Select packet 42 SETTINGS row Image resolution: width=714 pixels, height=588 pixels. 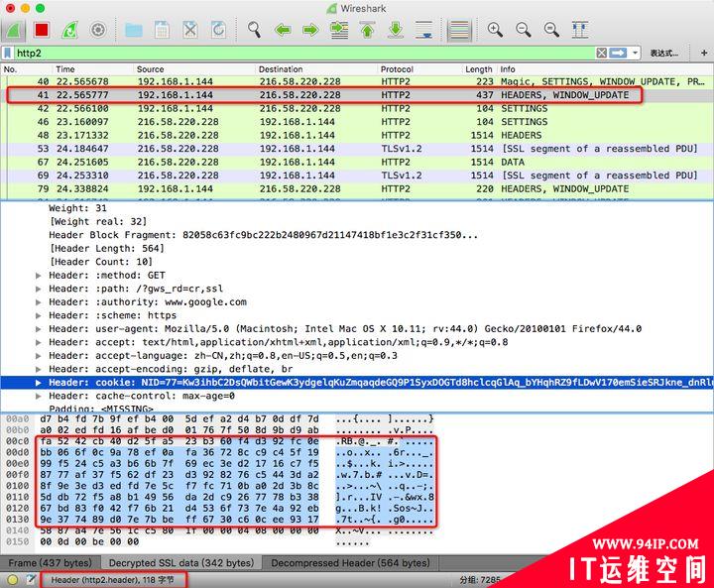click(x=357, y=108)
